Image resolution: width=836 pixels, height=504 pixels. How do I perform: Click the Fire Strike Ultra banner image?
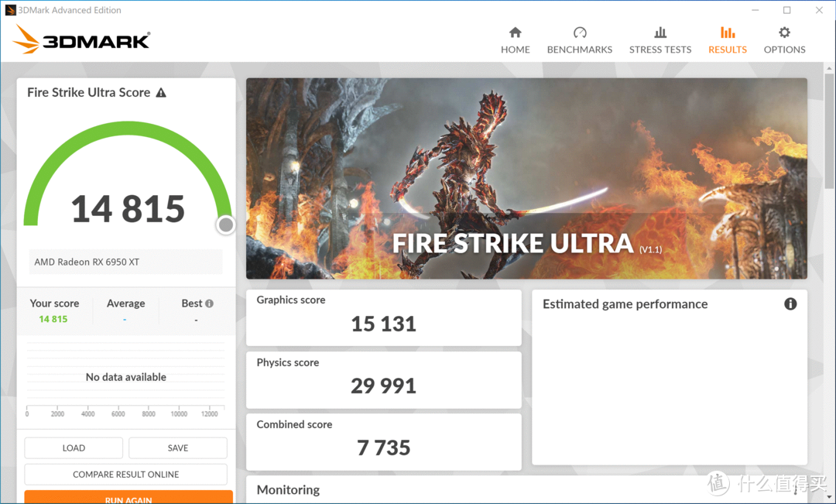526,178
